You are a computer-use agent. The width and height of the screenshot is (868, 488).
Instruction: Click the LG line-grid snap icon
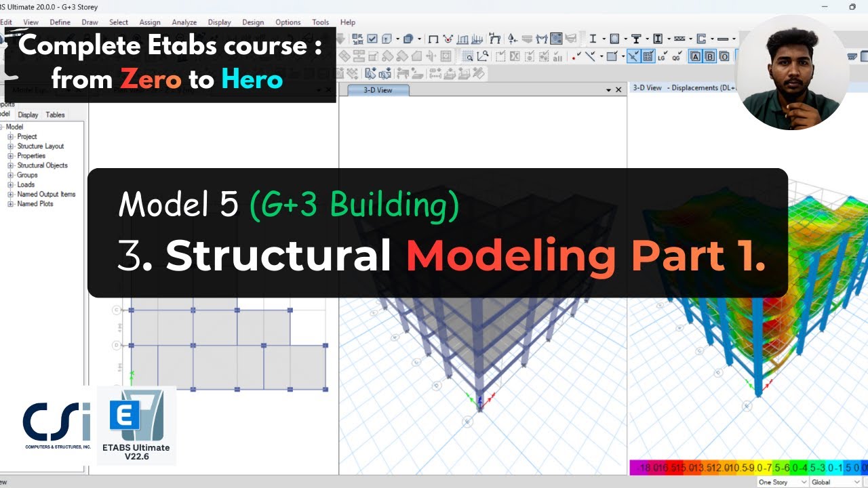pyautogui.click(x=663, y=57)
